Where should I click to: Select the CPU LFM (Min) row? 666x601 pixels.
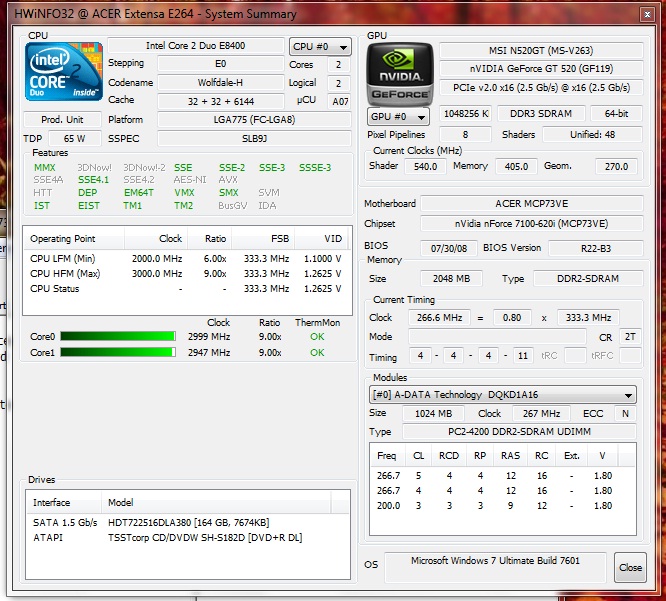(x=186, y=259)
